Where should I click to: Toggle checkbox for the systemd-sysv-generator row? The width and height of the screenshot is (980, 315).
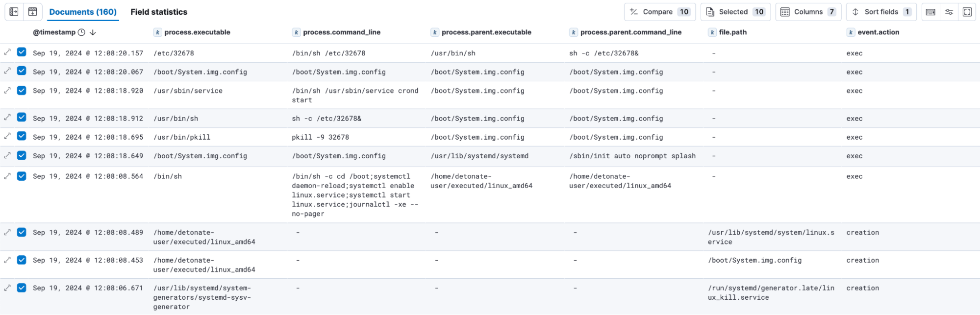click(22, 288)
